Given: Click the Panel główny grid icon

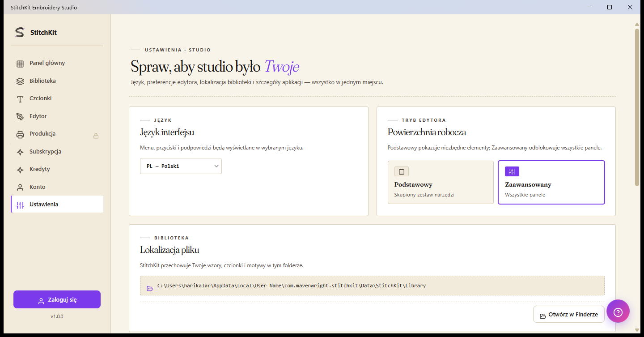Looking at the screenshot, I should tap(20, 64).
